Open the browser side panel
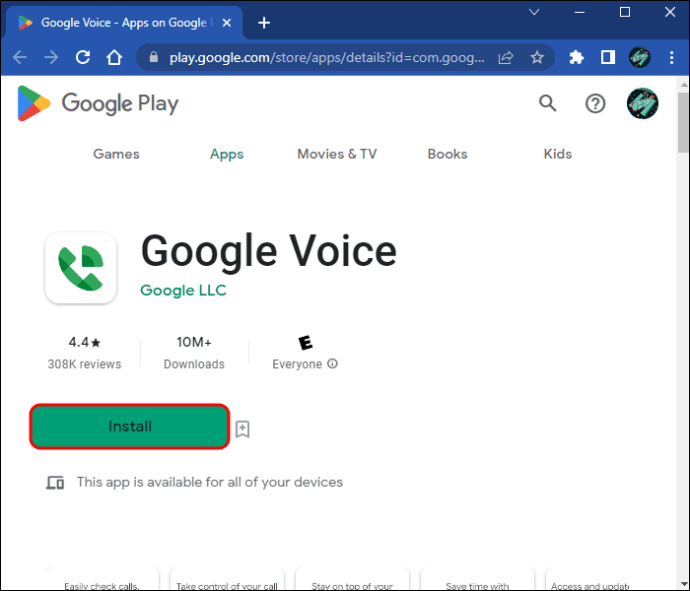This screenshot has height=591, width=690. tap(608, 57)
